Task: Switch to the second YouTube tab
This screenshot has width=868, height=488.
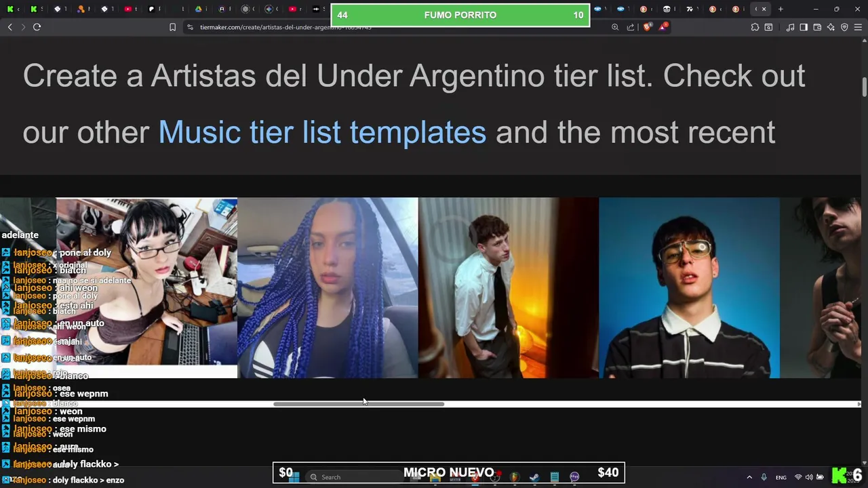Action: tap(293, 9)
